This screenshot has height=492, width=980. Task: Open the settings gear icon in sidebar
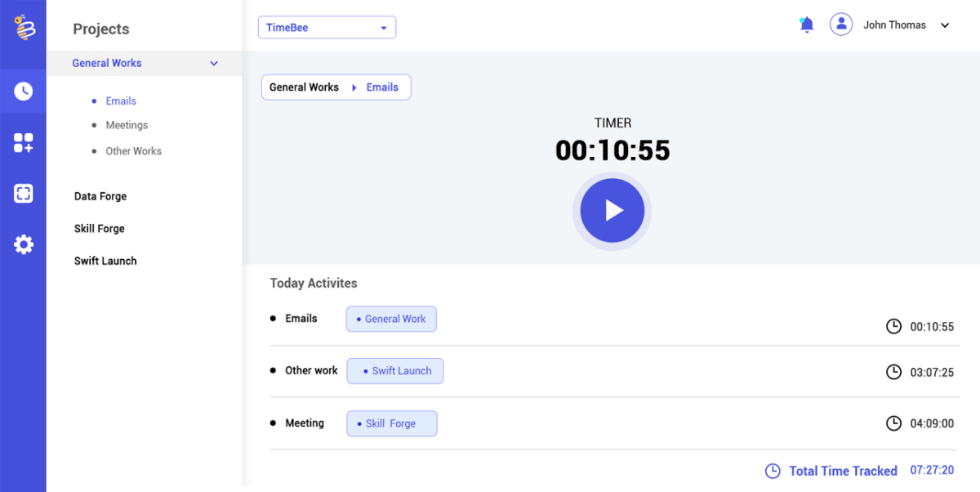point(24,244)
